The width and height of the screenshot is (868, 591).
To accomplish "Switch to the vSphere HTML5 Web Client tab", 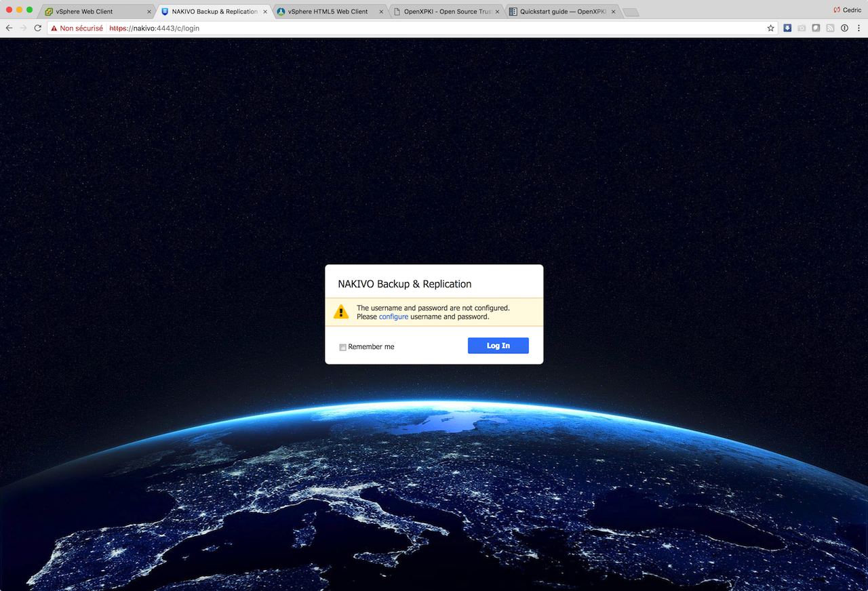I will coord(328,12).
